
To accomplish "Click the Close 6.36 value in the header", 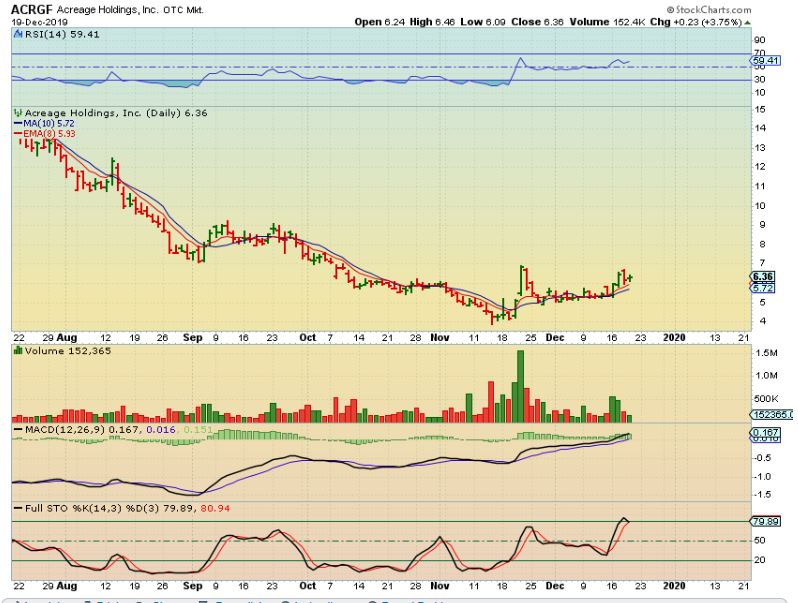I will [537, 22].
